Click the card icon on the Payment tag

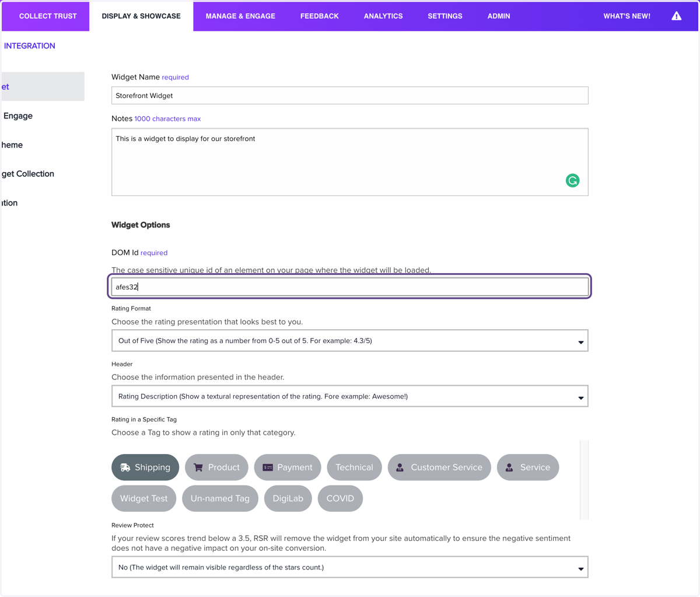point(268,467)
